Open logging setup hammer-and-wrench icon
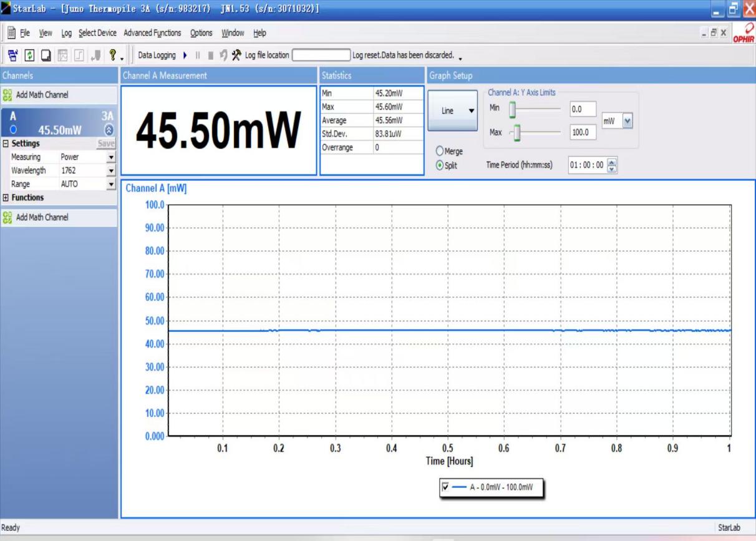This screenshot has height=541, width=756. [x=236, y=55]
